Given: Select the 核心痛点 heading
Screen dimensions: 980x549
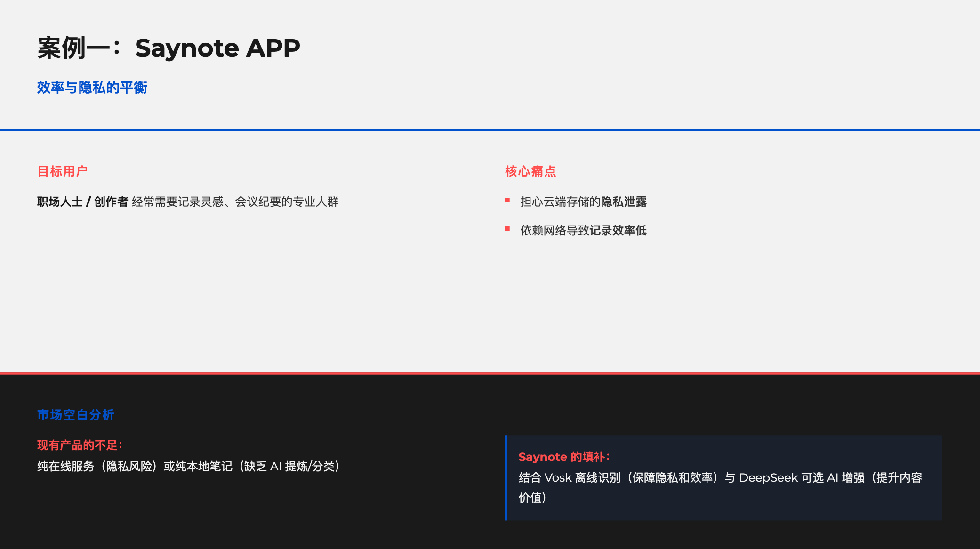Looking at the screenshot, I should pyautogui.click(x=530, y=171).
